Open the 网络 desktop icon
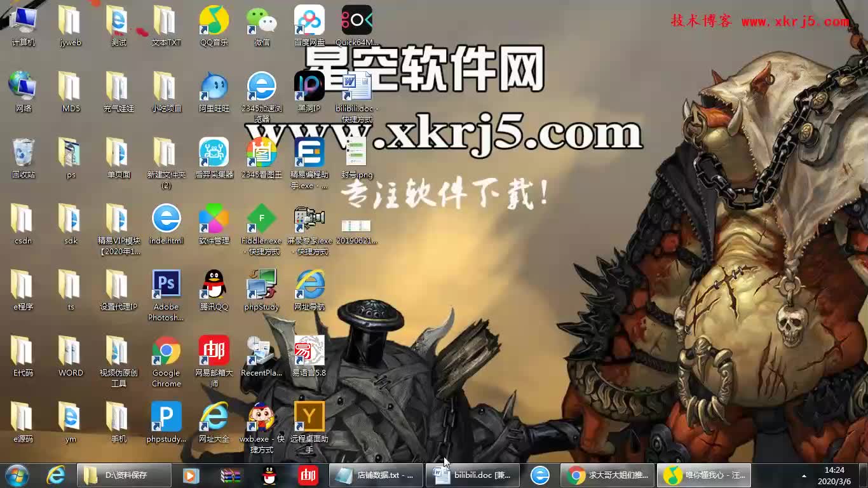868x488 pixels. (24, 91)
